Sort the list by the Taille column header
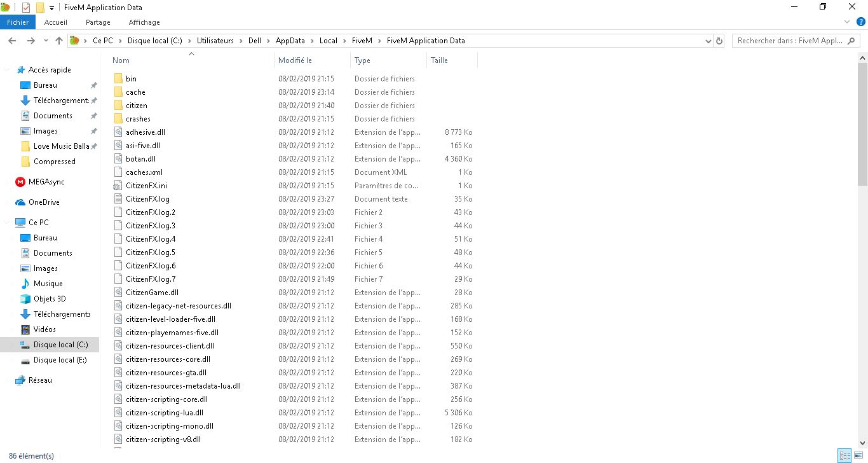Image resolution: width=868 pixels, height=463 pixels. (452, 60)
